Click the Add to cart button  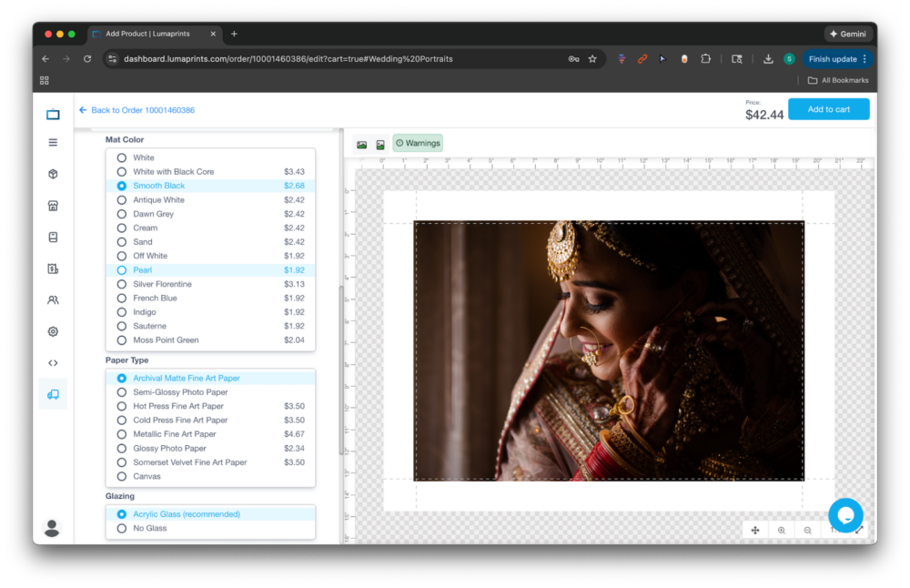tap(828, 109)
